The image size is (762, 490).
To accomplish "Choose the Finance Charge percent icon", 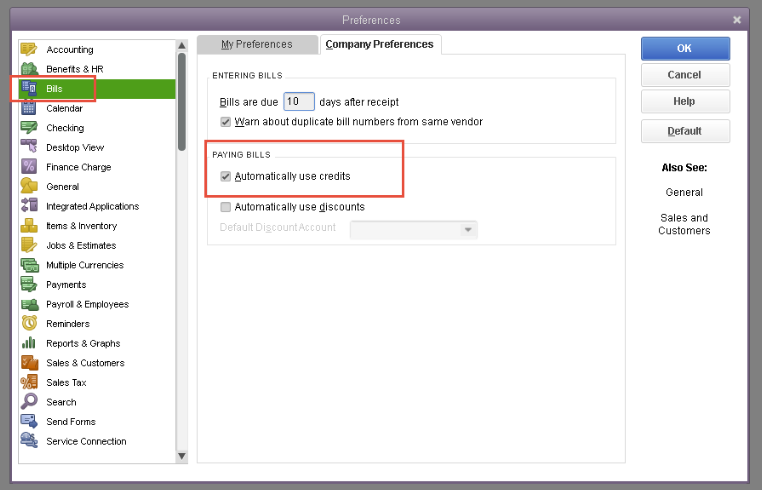I will [x=29, y=167].
